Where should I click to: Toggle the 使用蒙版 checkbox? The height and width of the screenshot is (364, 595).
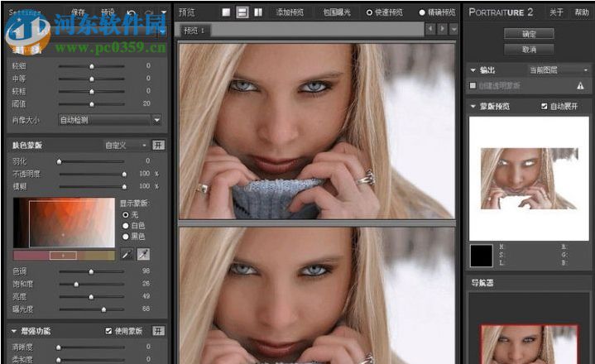click(108, 331)
